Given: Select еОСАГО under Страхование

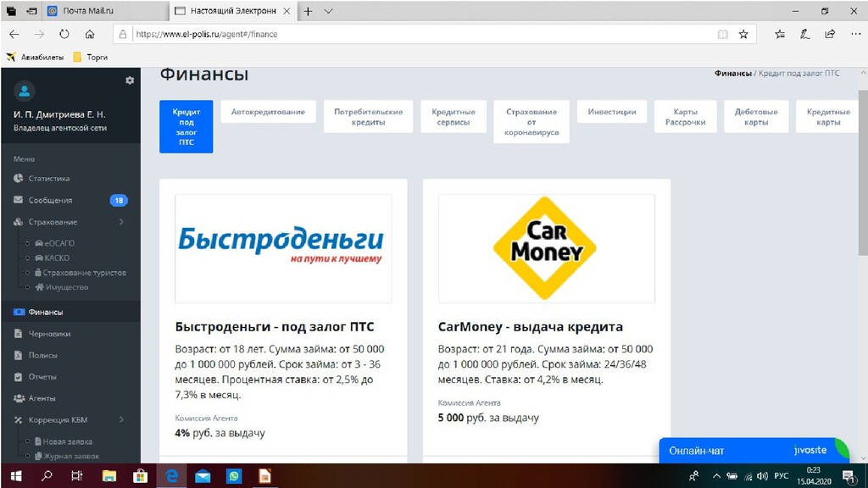Looking at the screenshot, I should (55, 243).
